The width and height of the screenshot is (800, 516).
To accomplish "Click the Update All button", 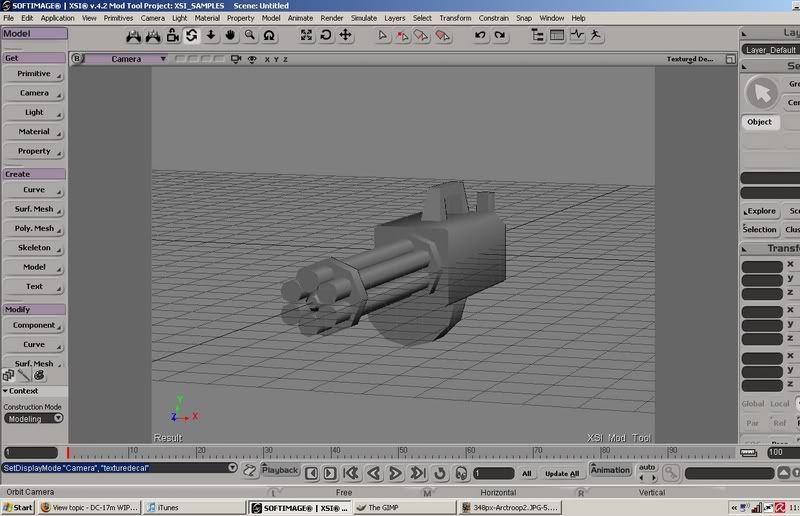I will click(562, 474).
